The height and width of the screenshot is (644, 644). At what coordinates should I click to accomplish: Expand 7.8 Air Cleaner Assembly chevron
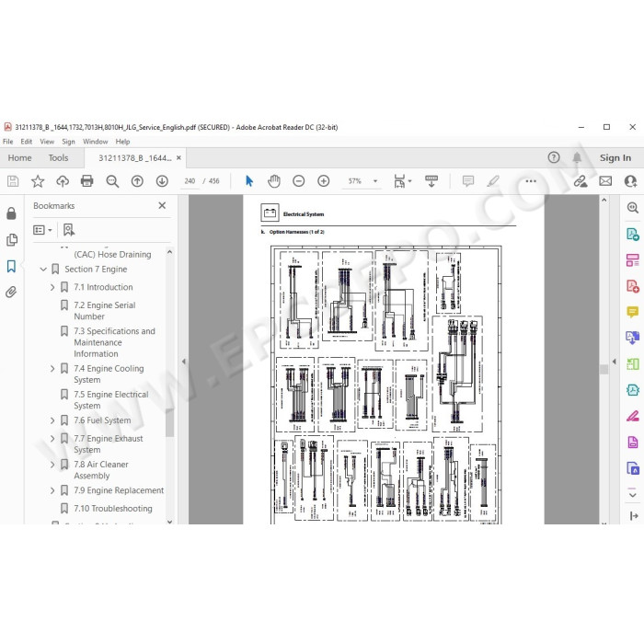pyautogui.click(x=52, y=465)
